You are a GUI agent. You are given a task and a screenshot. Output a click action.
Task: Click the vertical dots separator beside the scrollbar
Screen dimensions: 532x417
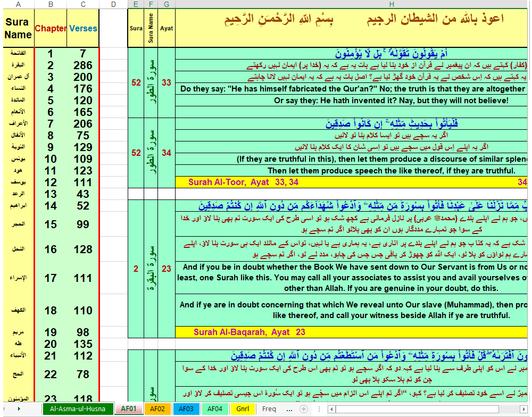318,409
